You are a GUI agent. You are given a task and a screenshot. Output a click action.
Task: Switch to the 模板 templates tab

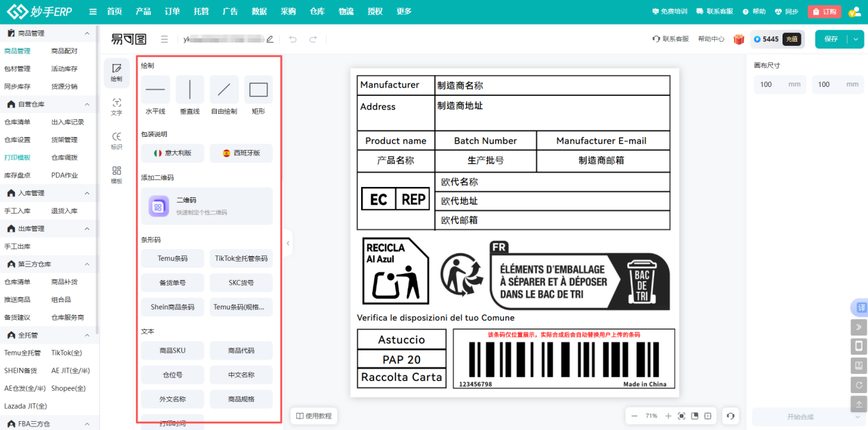click(116, 175)
